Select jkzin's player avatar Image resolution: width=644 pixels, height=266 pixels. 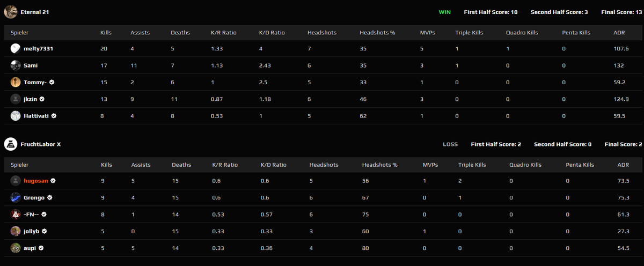(x=16, y=99)
